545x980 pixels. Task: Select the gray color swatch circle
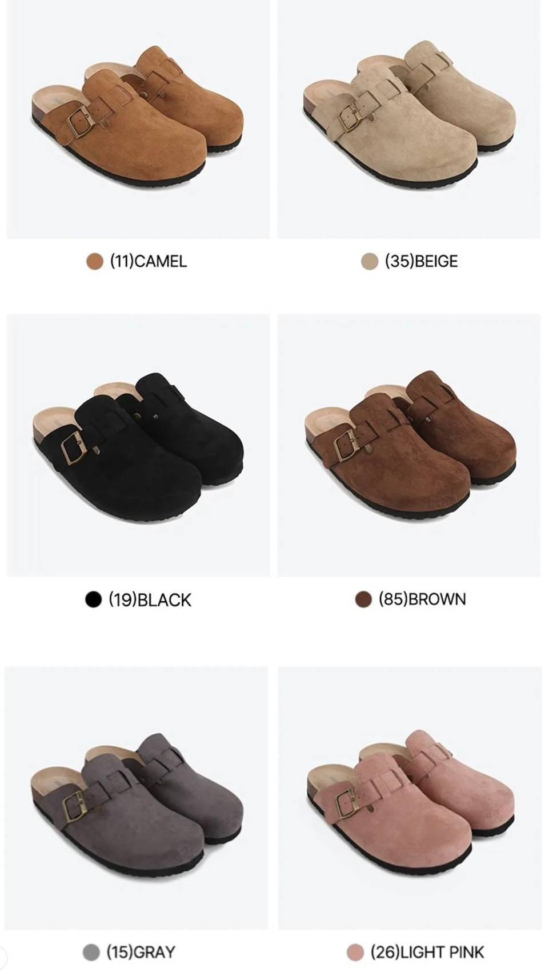(91, 952)
